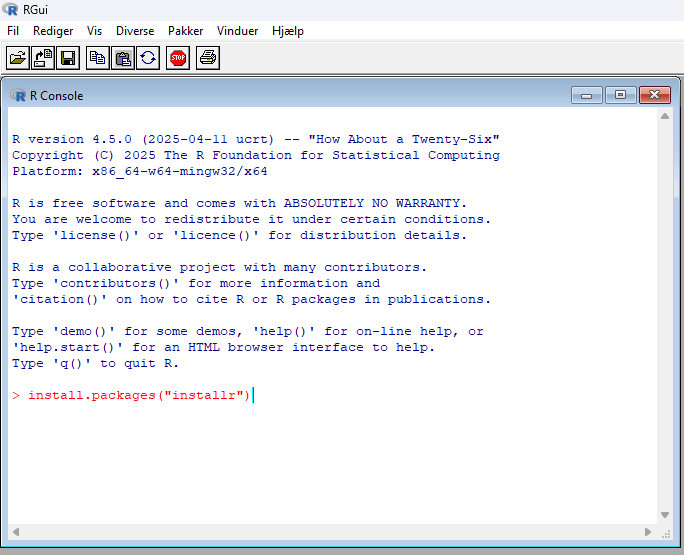Click the console's vertical scrollbar down arrow
This screenshot has width=684, height=555.
665,515
